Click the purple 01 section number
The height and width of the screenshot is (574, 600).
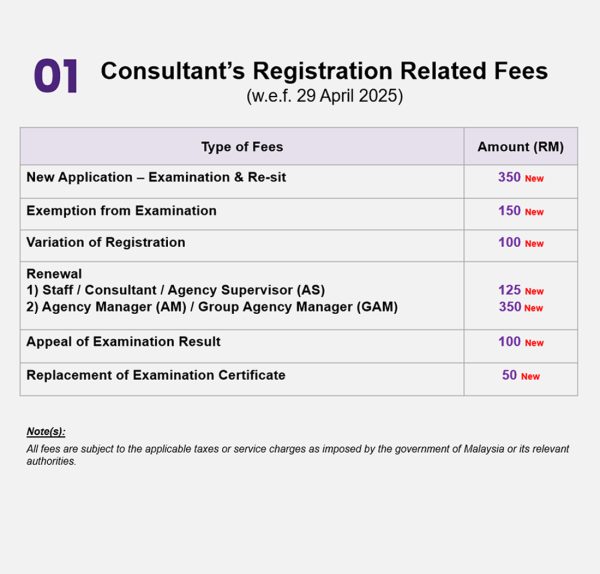[56, 76]
